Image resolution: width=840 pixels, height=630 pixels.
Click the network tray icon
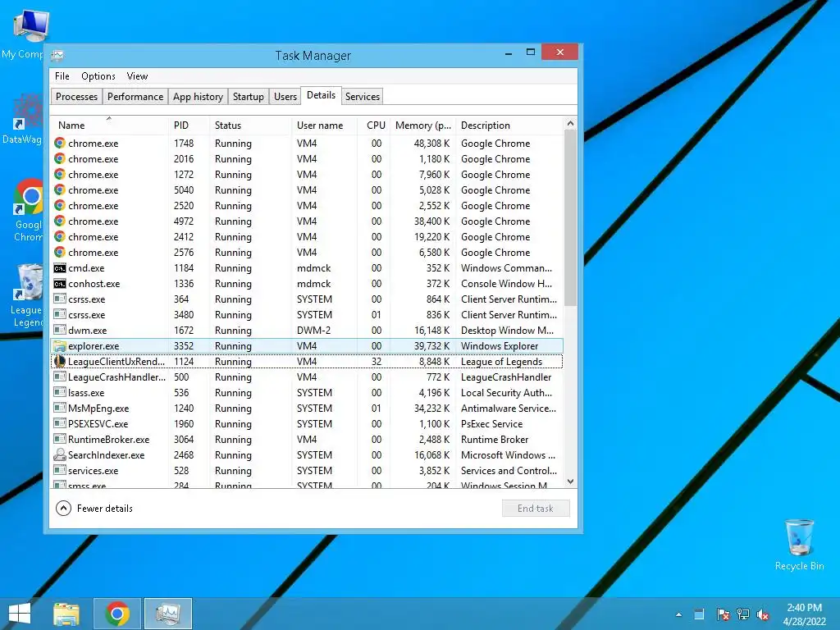[x=743, y=614]
